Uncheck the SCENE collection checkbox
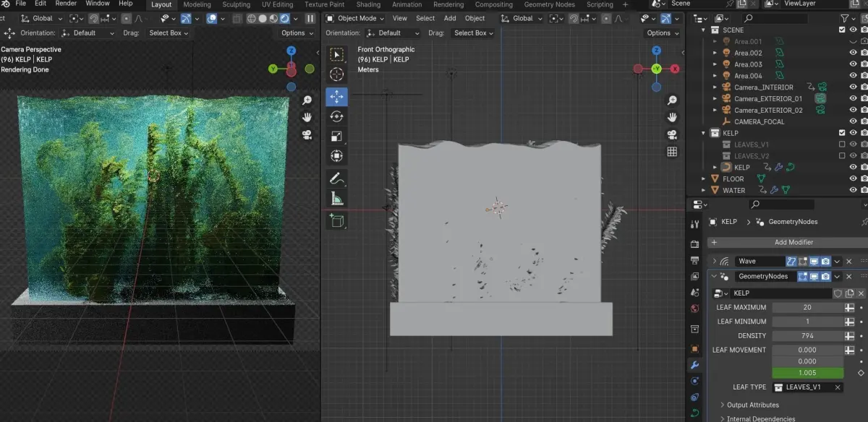 (x=841, y=30)
